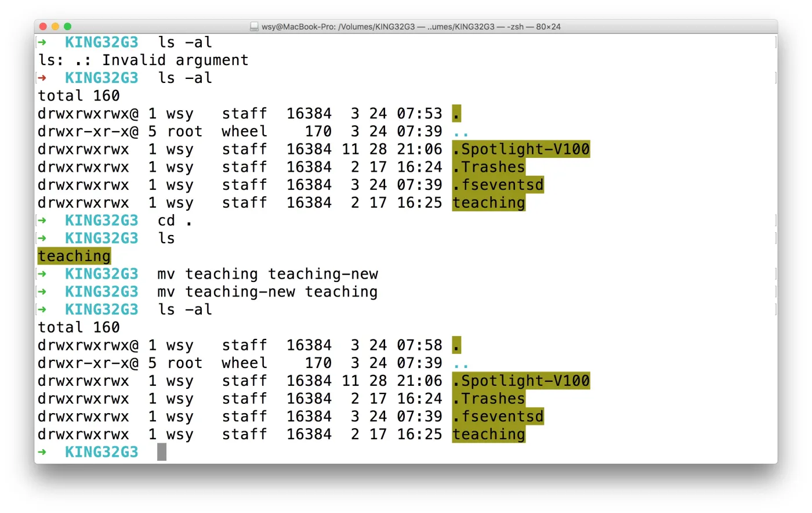Screen dimensions: 812x513
Task: Click "mv teaching teaching-new" command
Action: point(267,274)
